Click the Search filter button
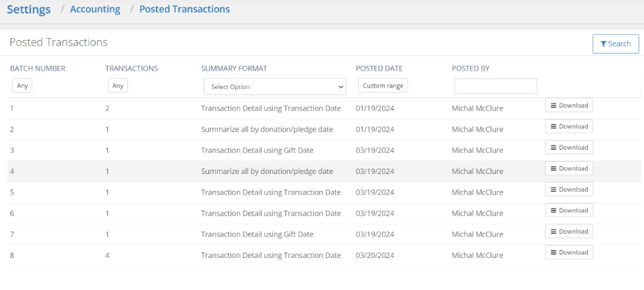 pyautogui.click(x=615, y=44)
